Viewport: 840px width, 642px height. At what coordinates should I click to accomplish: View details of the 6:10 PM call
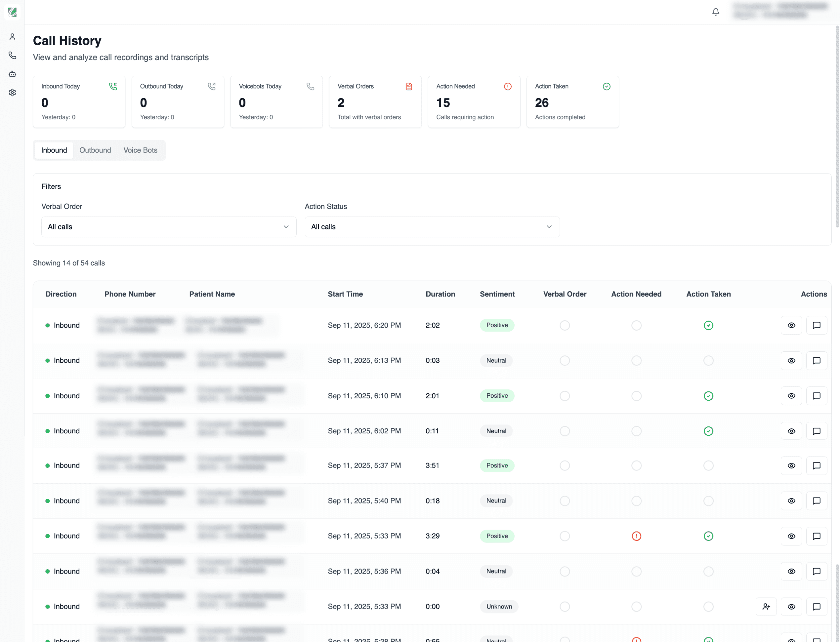(x=791, y=395)
